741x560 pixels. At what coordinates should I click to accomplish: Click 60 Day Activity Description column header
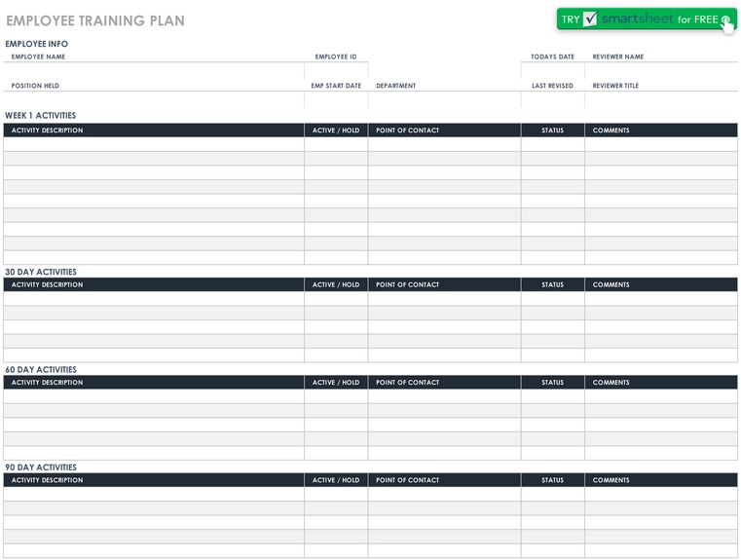tap(154, 383)
